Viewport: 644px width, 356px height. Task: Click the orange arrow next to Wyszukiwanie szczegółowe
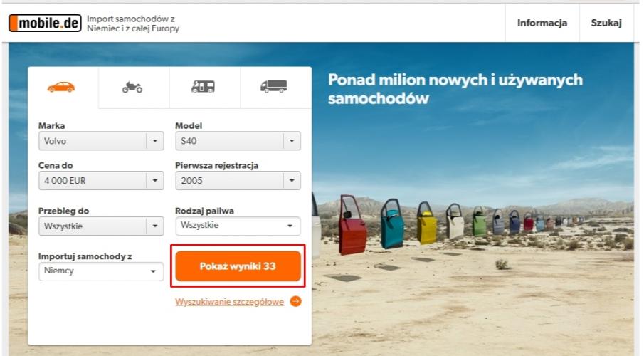[295, 302]
